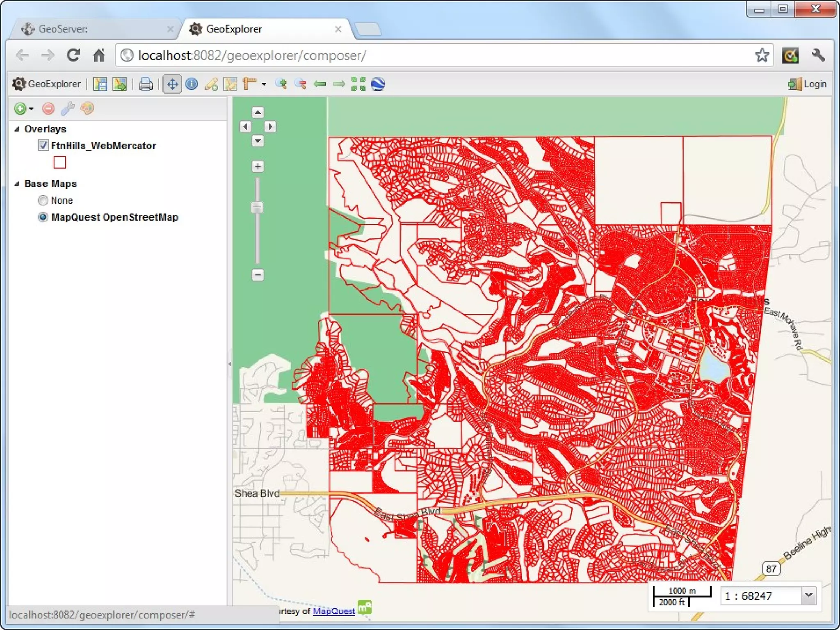Open layer properties wrench icon
This screenshot has height=630, width=840.
pyautogui.click(x=67, y=109)
